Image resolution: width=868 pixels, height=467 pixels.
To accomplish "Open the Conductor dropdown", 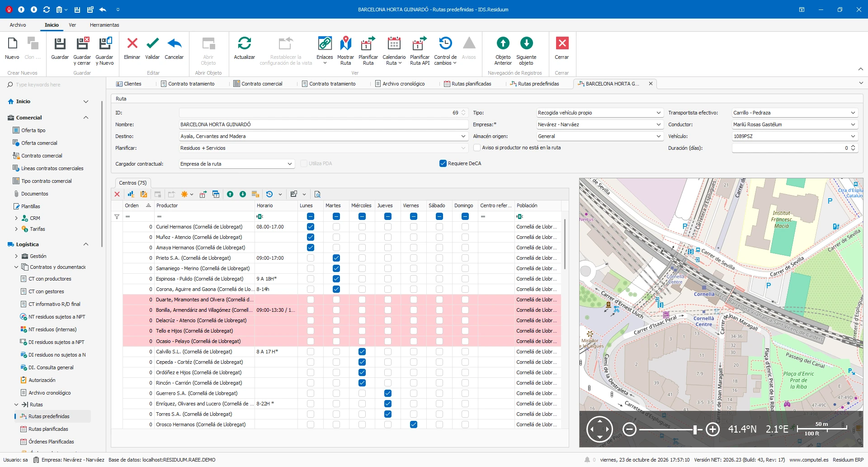I will click(x=853, y=124).
